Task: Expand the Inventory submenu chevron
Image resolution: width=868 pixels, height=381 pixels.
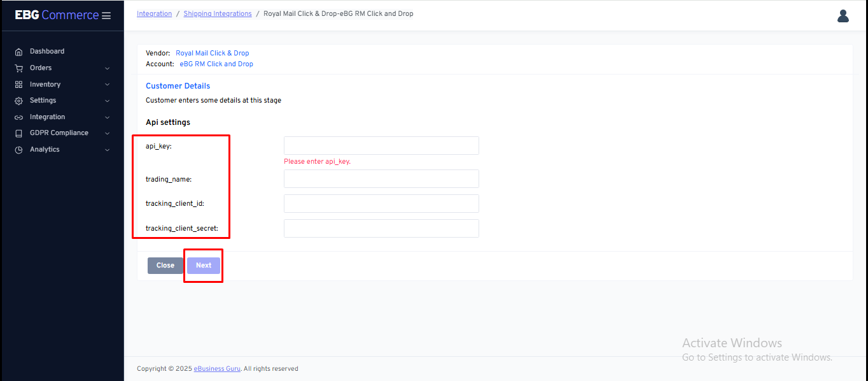Action: pos(107,84)
